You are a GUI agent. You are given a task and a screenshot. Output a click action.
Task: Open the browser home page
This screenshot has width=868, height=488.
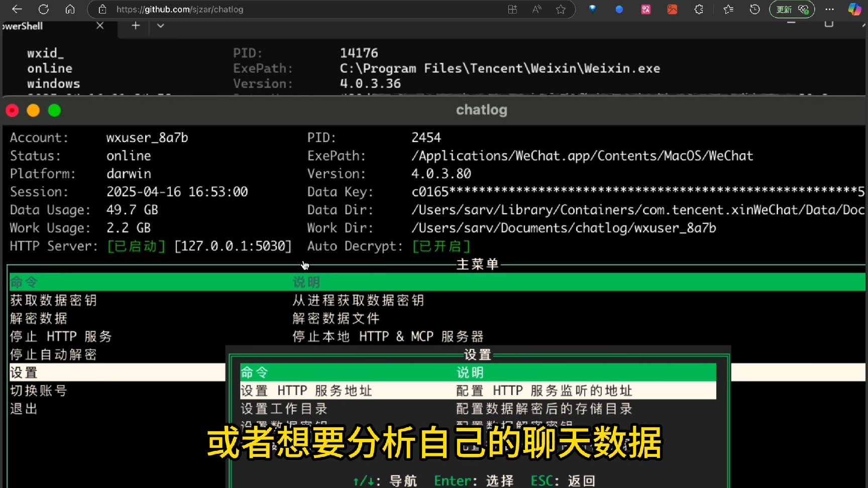coord(70,9)
